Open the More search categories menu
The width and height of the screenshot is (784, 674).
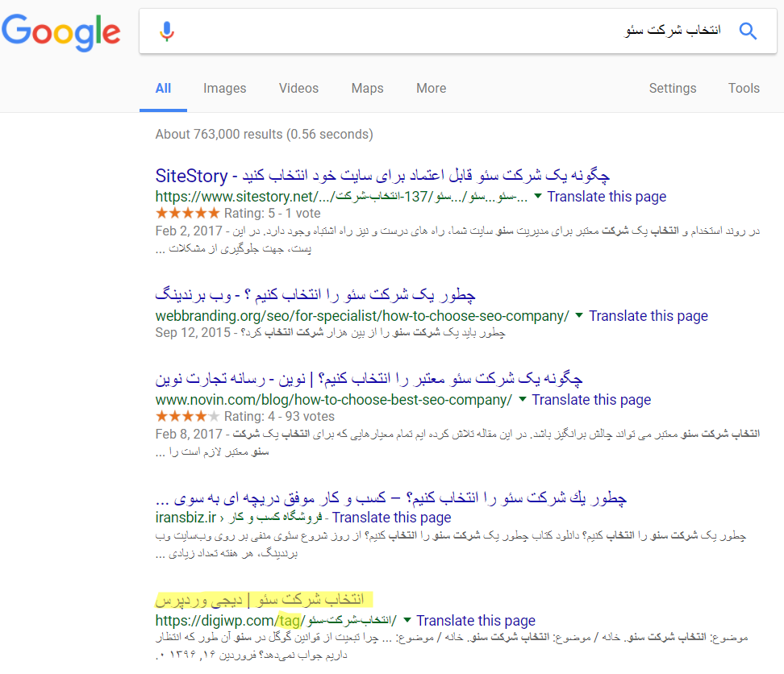click(431, 89)
